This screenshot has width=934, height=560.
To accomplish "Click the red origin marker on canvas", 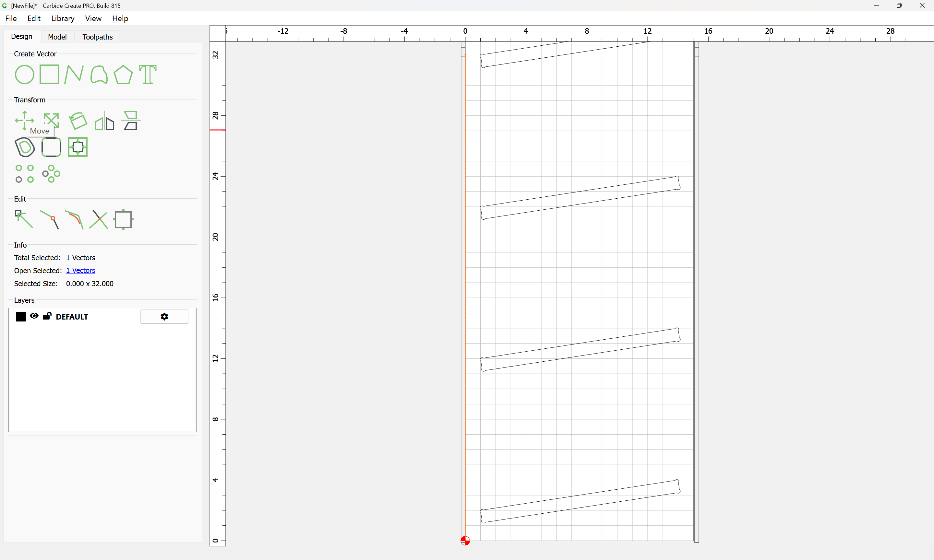I will pyautogui.click(x=465, y=541).
